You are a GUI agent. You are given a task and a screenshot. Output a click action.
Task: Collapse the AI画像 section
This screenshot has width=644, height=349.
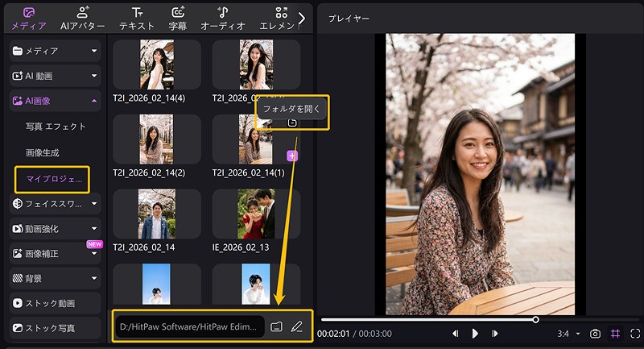pos(55,102)
